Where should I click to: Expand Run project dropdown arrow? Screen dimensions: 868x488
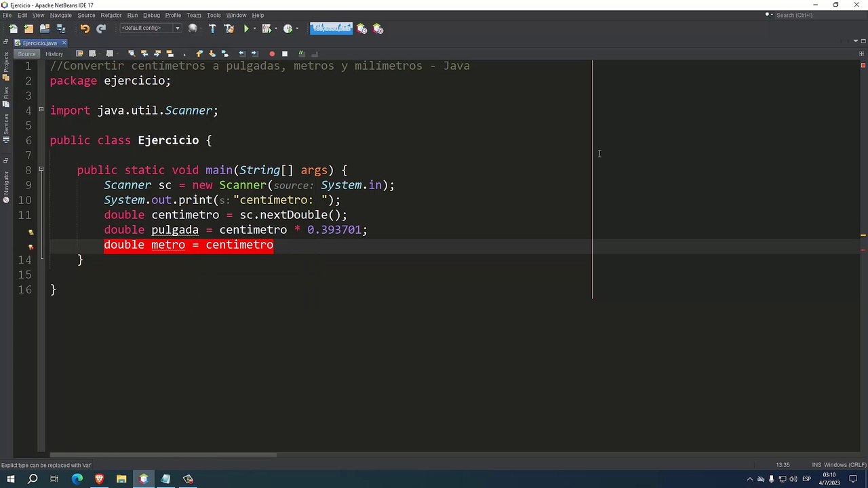point(255,28)
